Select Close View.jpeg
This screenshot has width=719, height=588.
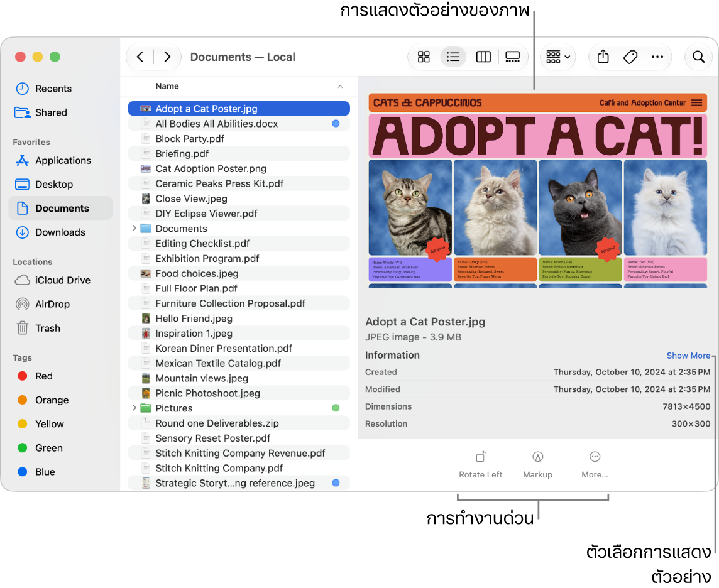click(x=238, y=199)
